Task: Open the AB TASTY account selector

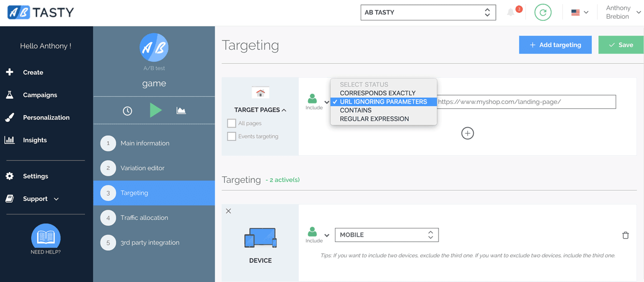Action: 427,12
